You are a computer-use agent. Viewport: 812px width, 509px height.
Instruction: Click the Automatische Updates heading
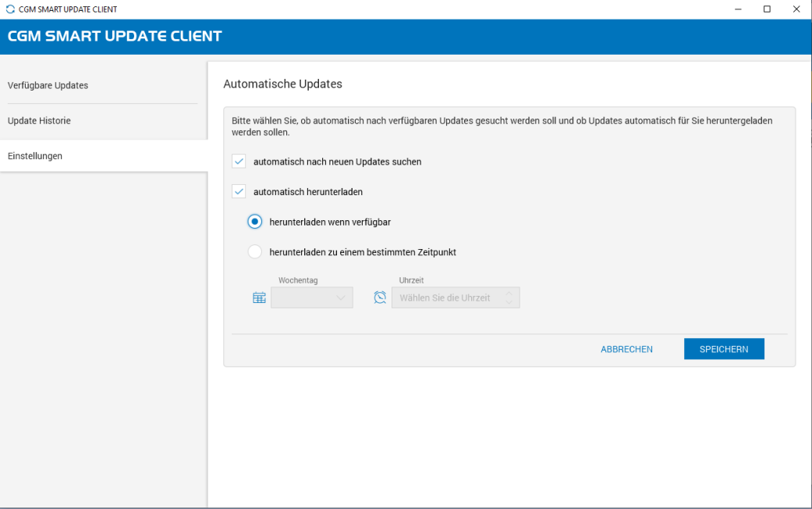click(282, 84)
